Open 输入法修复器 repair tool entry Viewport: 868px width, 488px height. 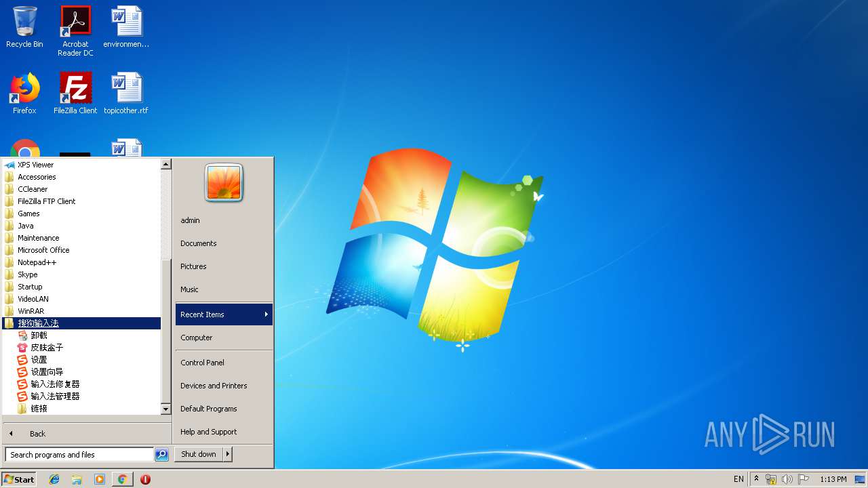pyautogui.click(x=81, y=384)
